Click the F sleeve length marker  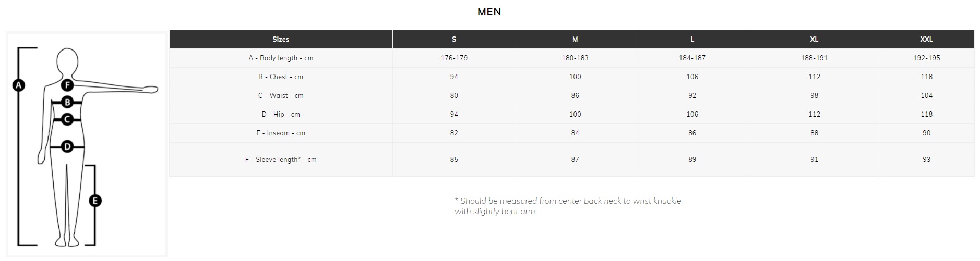[x=67, y=85]
